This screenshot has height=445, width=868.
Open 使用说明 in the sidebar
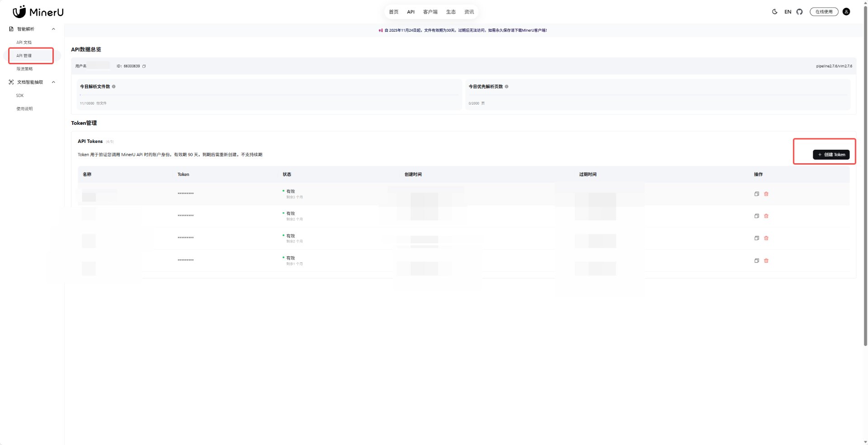coord(24,109)
